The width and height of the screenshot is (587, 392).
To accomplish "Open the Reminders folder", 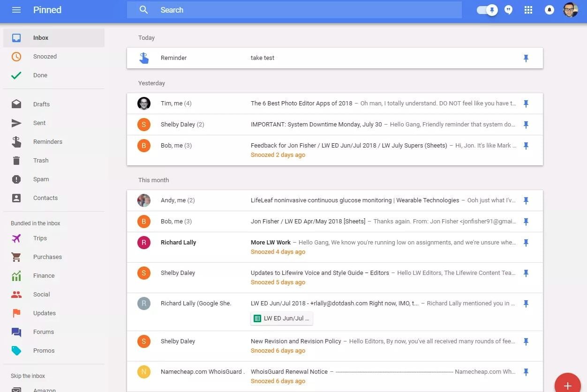I will click(47, 142).
